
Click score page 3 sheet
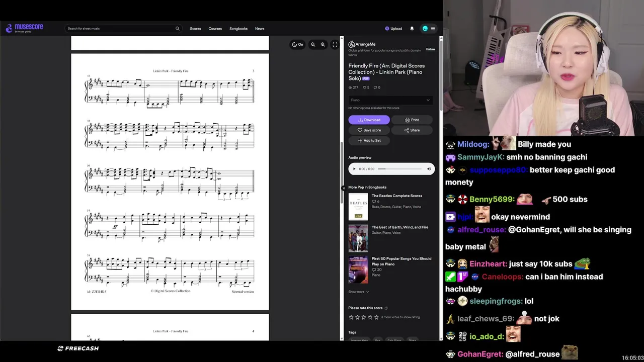(x=170, y=182)
